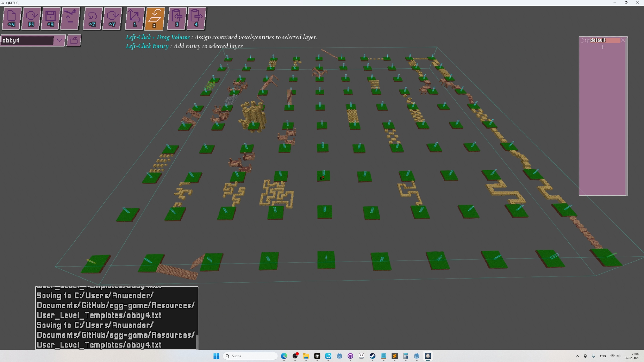Open Steam from the Windows taskbar
The height and width of the screenshot is (362, 644).
click(373, 356)
